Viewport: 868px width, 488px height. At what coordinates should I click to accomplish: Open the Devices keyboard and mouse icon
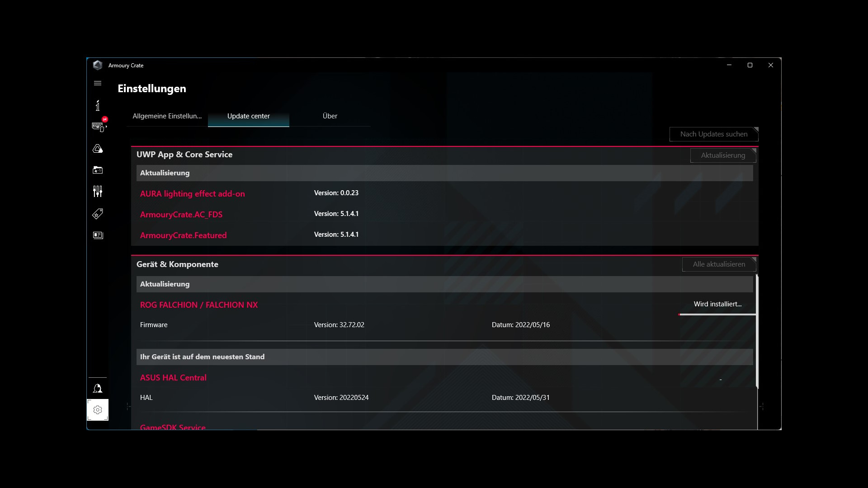click(98, 127)
